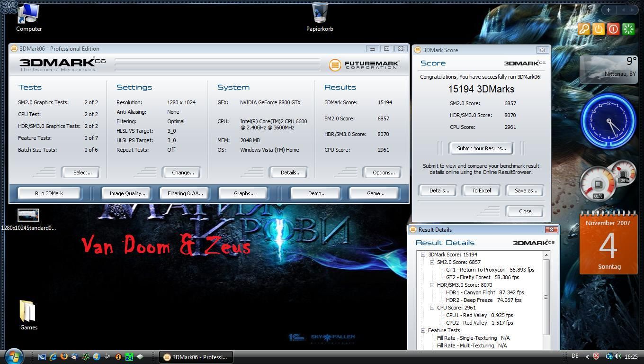Open the Games folder on desktop
This screenshot has width=644, height=364.
point(28,315)
